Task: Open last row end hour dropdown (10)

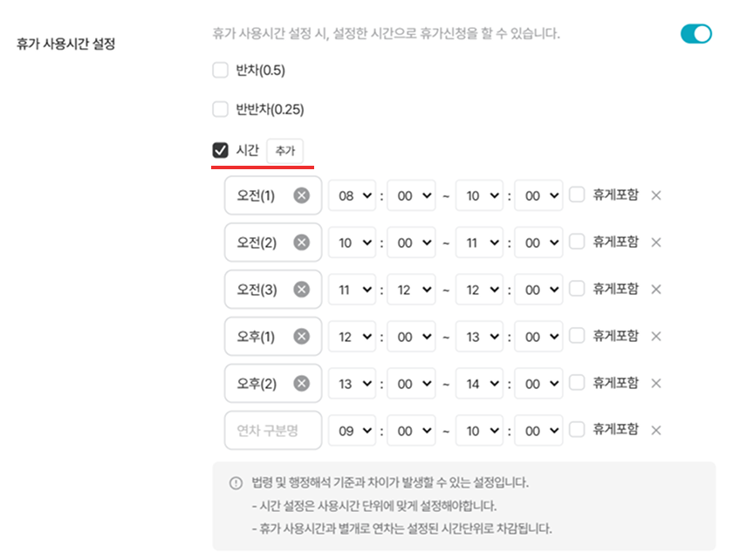Action: coord(480,430)
